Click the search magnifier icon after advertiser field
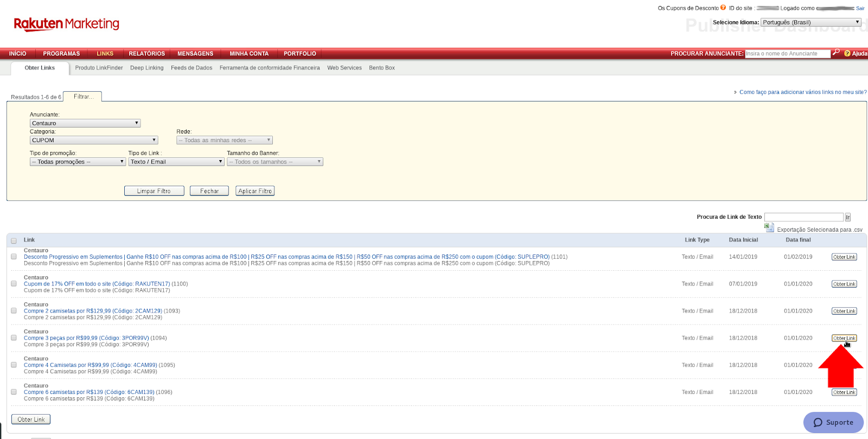This screenshot has width=868, height=439. coord(836,53)
